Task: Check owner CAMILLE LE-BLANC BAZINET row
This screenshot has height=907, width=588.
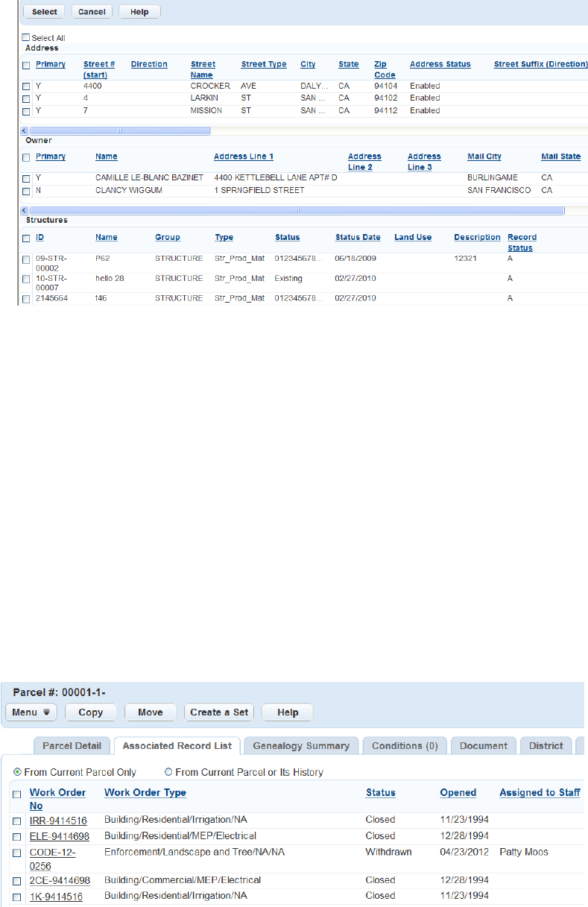Action: point(26,179)
